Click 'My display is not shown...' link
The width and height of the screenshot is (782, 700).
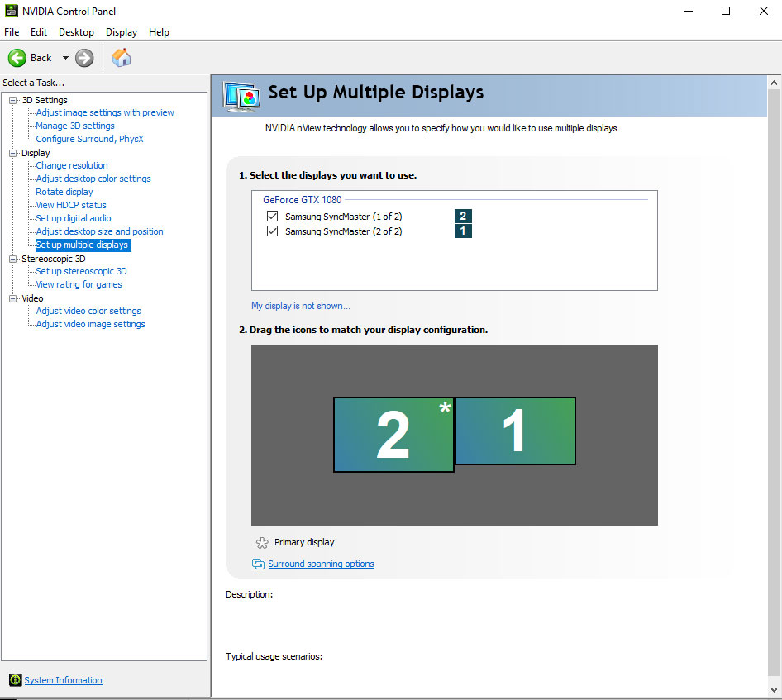301,306
